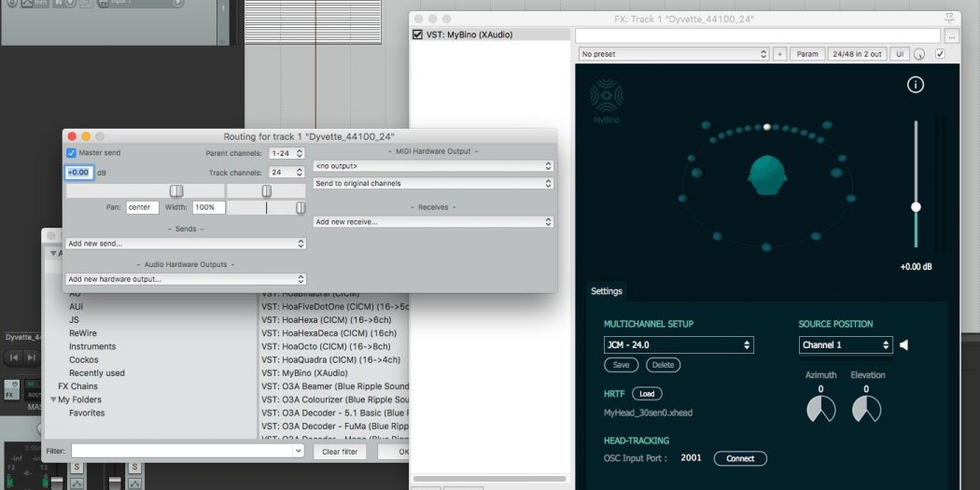Adjust the Azimuth knob

coord(820,410)
